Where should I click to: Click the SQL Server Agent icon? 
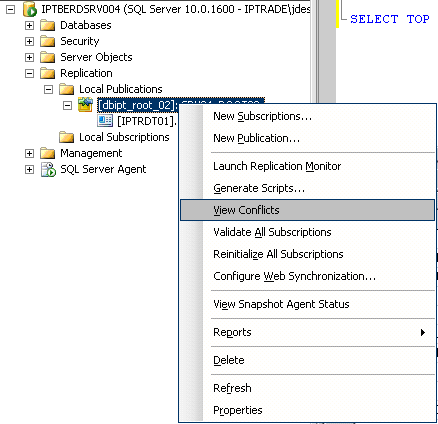pos(48,169)
